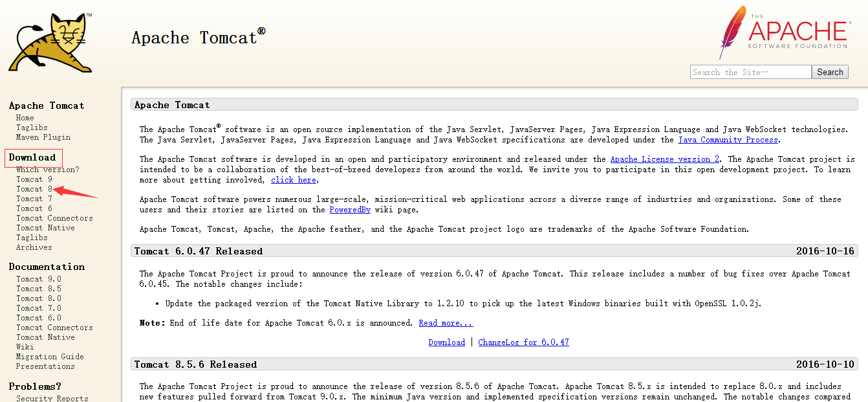868x402 pixels.
Task: Click the Problems? sidebar heading
Action: click(35, 386)
